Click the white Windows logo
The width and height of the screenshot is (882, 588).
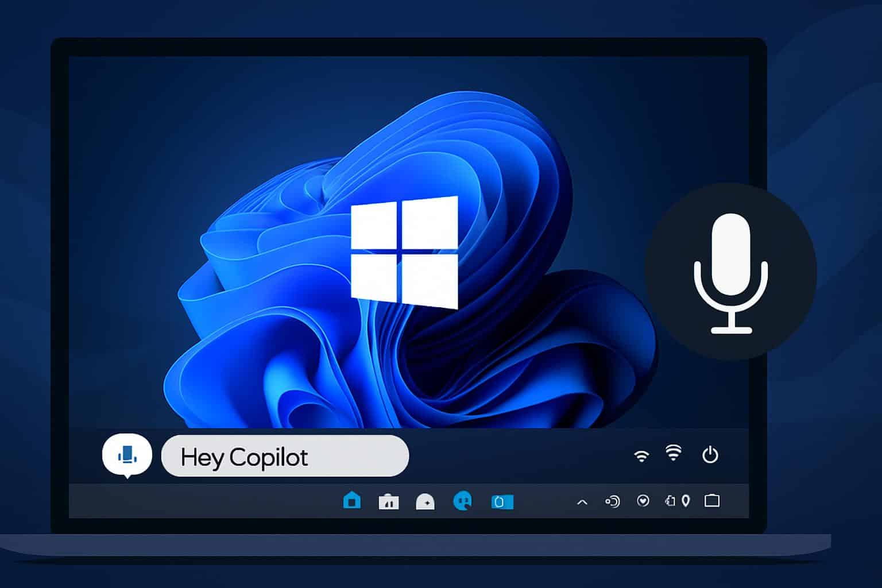coord(404,253)
